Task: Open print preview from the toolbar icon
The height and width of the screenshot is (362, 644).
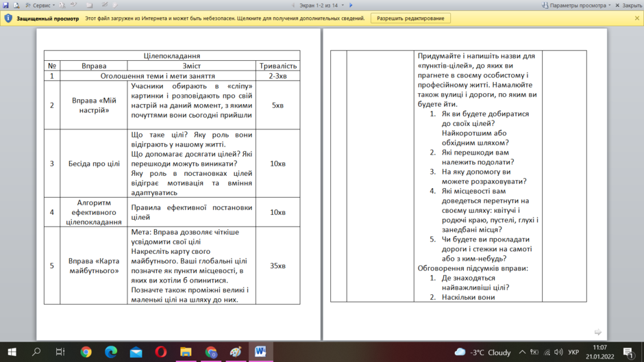Action: [x=16, y=5]
